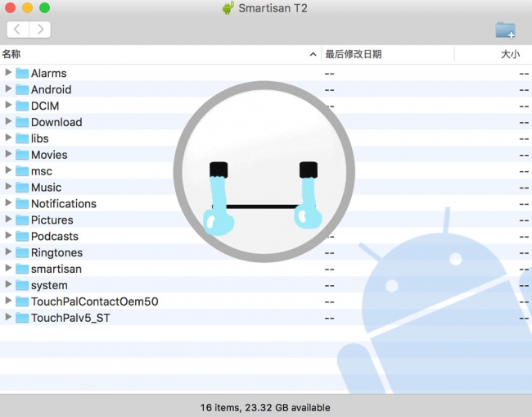Image resolution: width=532 pixels, height=417 pixels.
Task: Expand the Music folder triangle
Action: [x=8, y=187]
